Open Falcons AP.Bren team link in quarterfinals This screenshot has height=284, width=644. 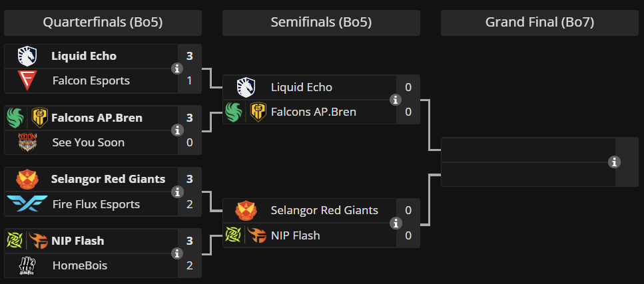[x=97, y=118]
